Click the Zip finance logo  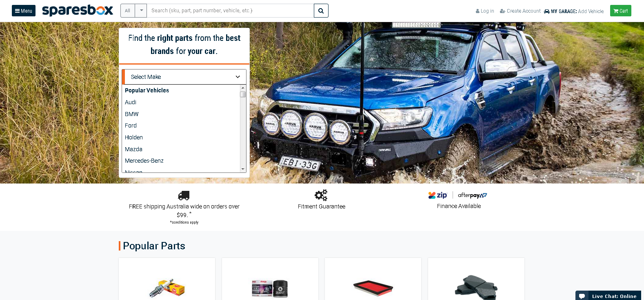point(437,195)
